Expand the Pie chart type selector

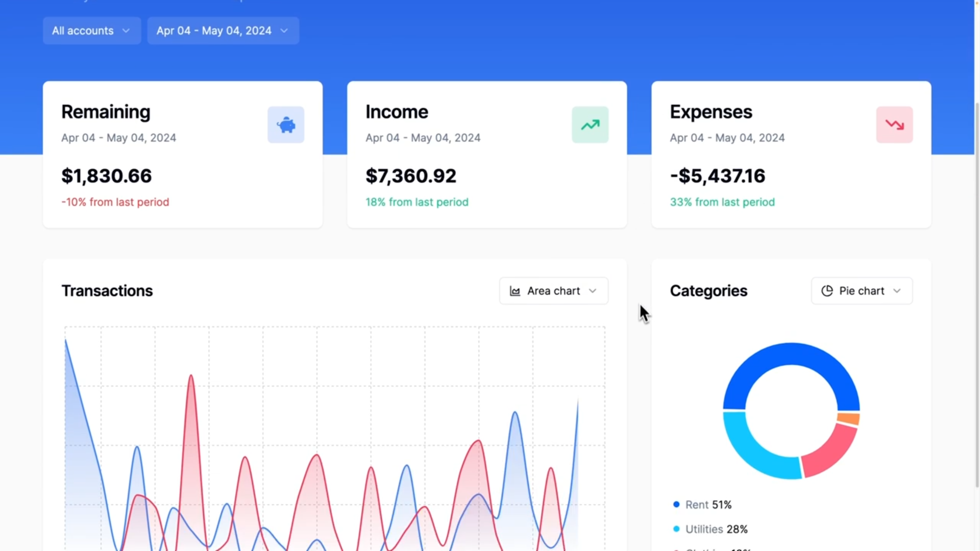click(x=862, y=291)
